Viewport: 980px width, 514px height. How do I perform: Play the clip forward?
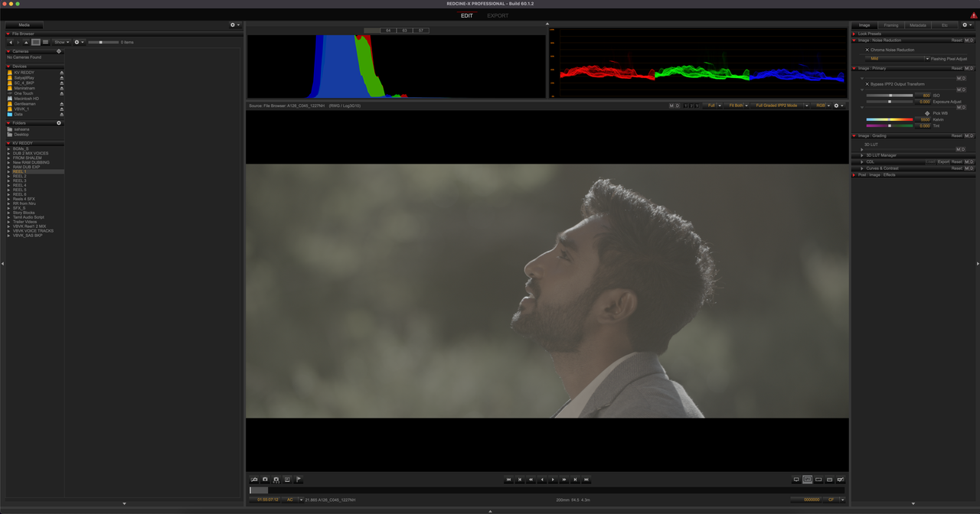(x=553, y=480)
